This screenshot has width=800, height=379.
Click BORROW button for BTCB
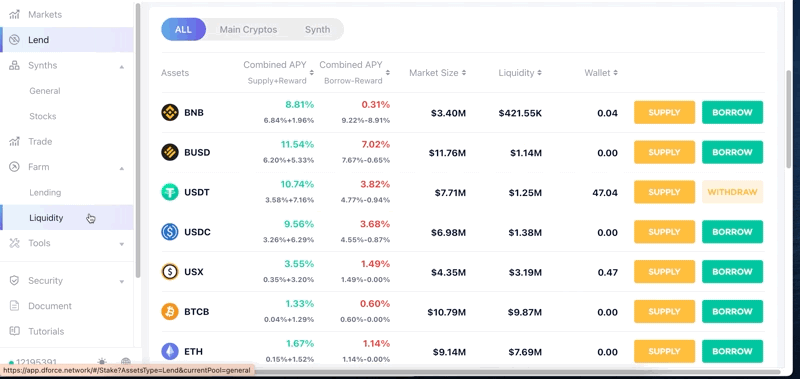732,311
